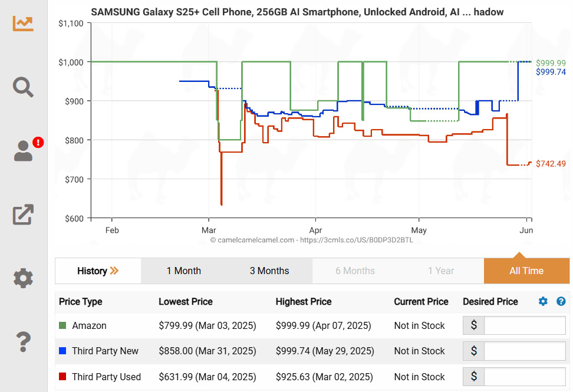Focus the Amazon desired price input field
This screenshot has height=392, width=573.
[x=526, y=325]
